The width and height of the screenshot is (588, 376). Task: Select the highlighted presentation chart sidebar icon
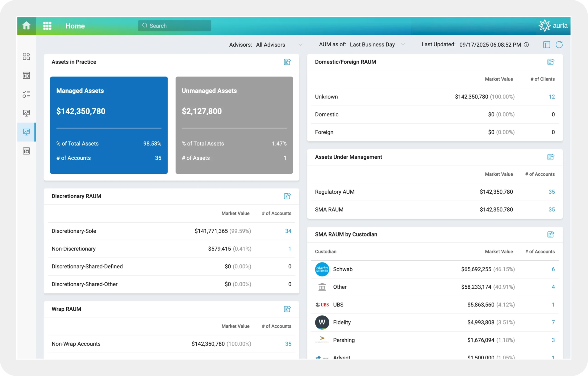point(26,132)
